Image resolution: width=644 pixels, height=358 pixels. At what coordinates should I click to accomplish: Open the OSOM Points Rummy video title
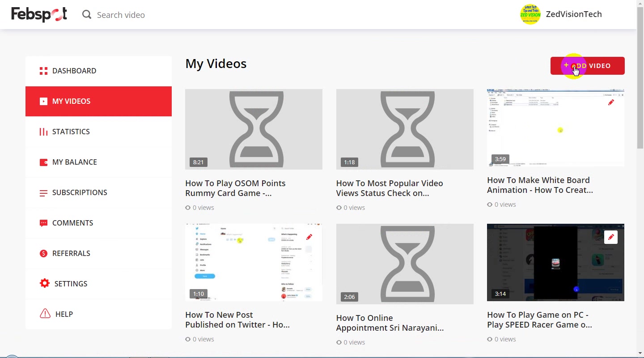pos(235,188)
